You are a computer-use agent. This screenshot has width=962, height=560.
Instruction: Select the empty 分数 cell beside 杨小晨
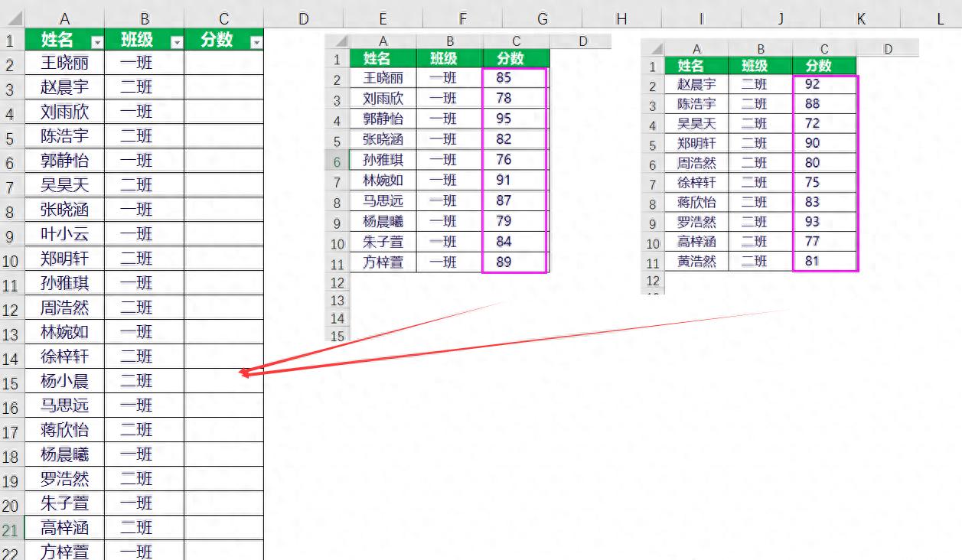[223, 381]
